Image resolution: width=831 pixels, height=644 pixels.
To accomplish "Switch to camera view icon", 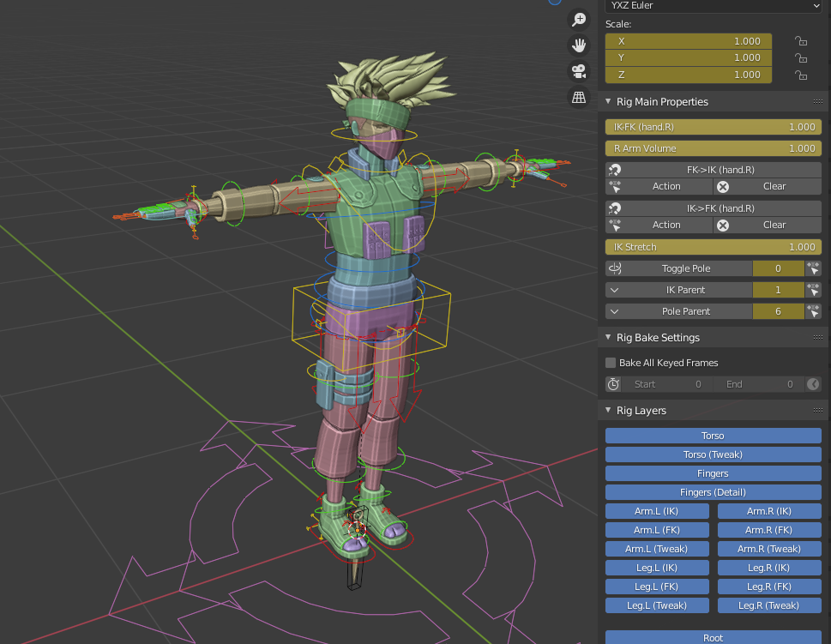I will 579,72.
